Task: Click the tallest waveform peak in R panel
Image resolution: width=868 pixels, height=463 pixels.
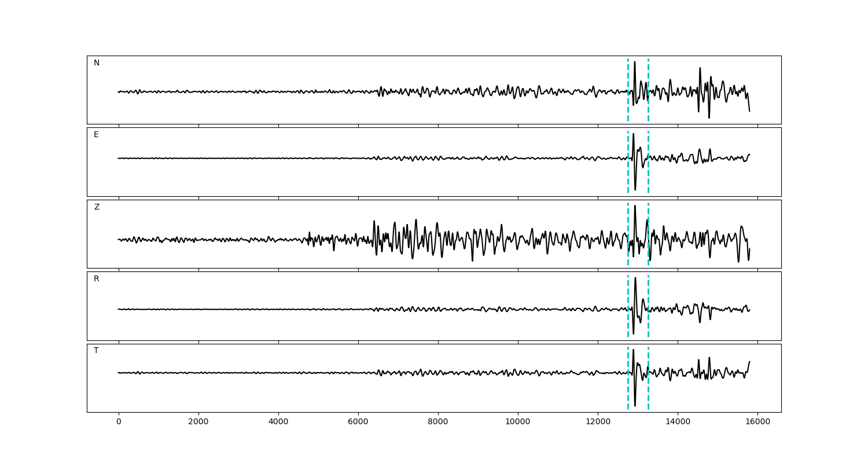Action: [635, 278]
